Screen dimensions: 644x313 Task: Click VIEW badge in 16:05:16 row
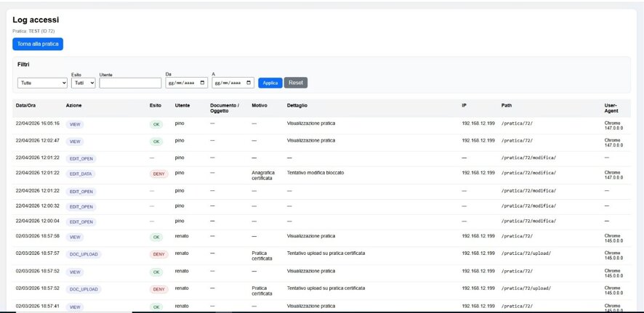[x=75, y=125]
